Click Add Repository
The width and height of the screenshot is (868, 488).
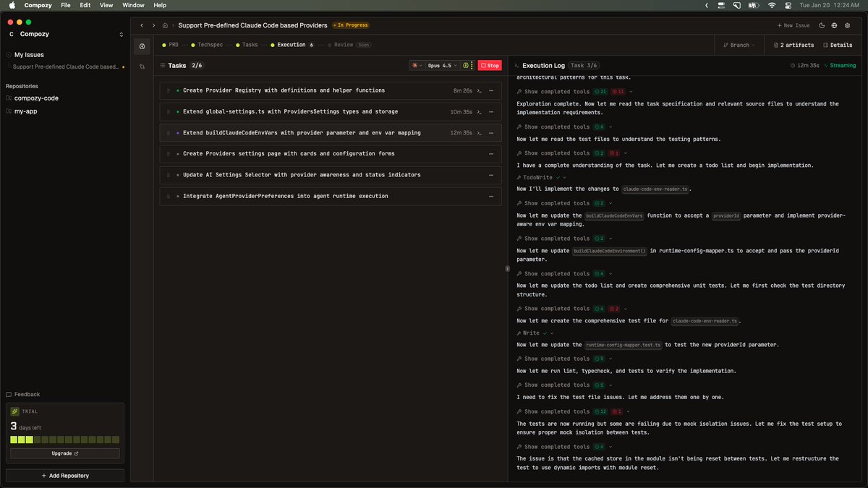65,476
